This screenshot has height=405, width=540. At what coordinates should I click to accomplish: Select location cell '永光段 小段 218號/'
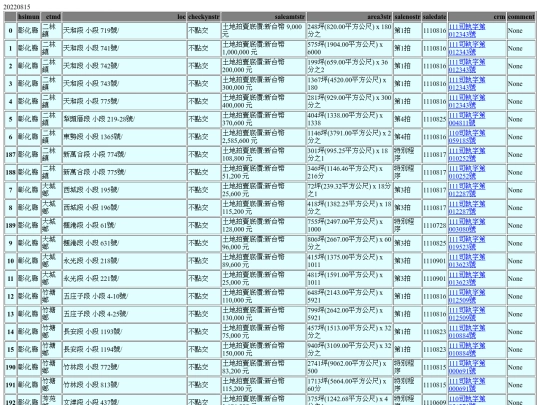(124, 261)
